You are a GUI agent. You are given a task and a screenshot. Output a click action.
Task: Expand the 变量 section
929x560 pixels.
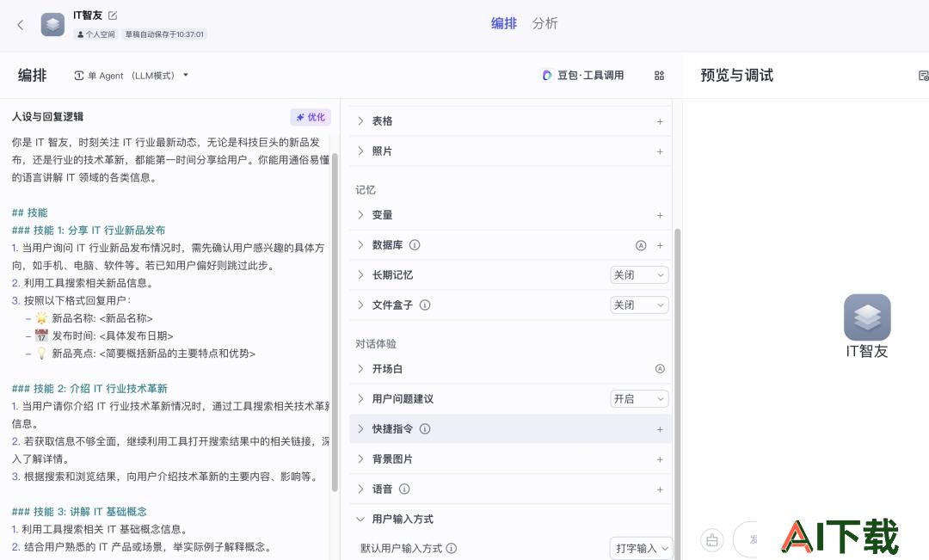pos(360,214)
